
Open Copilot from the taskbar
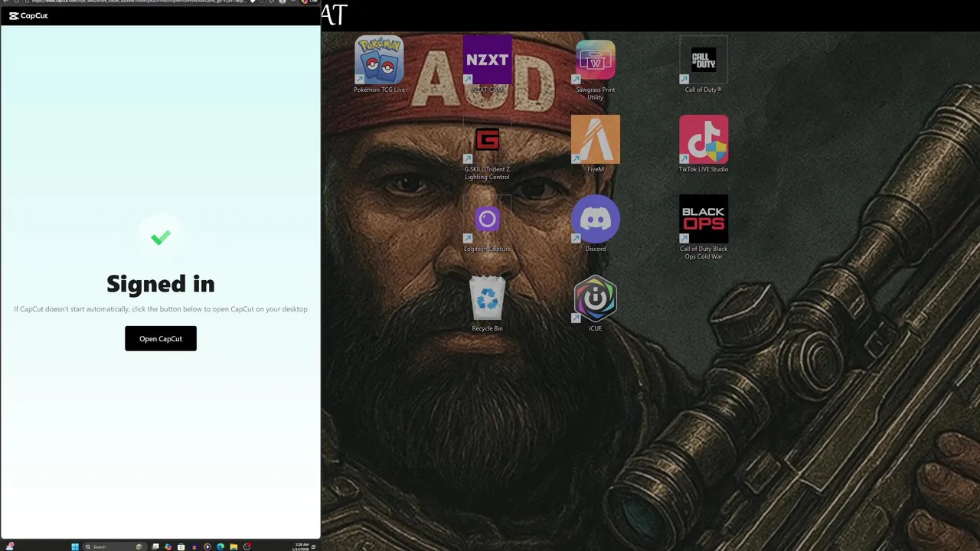point(168,546)
